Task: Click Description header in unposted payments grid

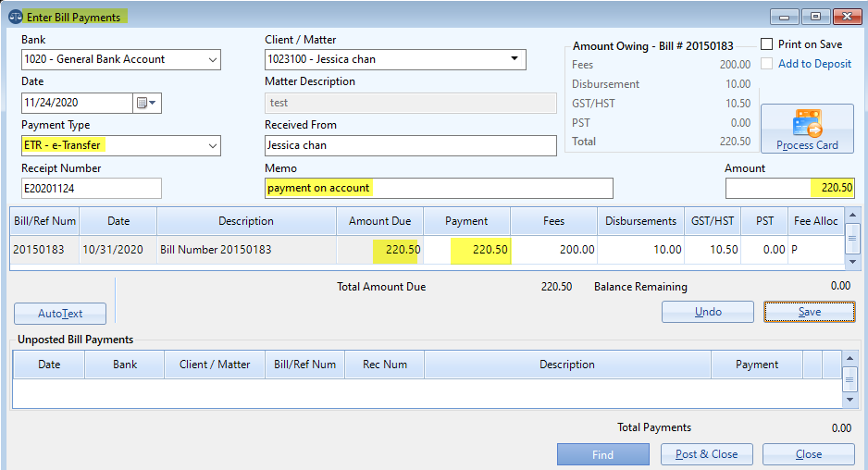Action: [x=567, y=365]
